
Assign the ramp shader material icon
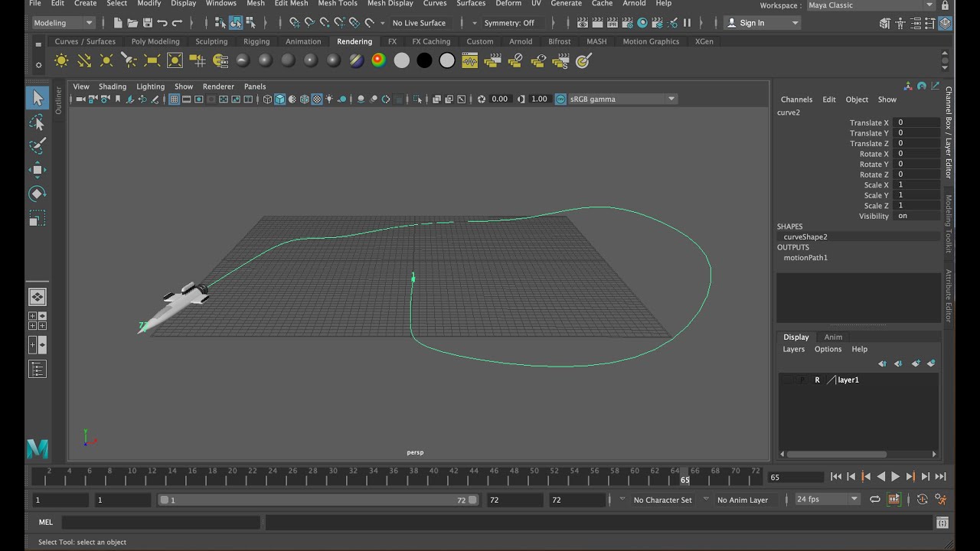click(379, 60)
